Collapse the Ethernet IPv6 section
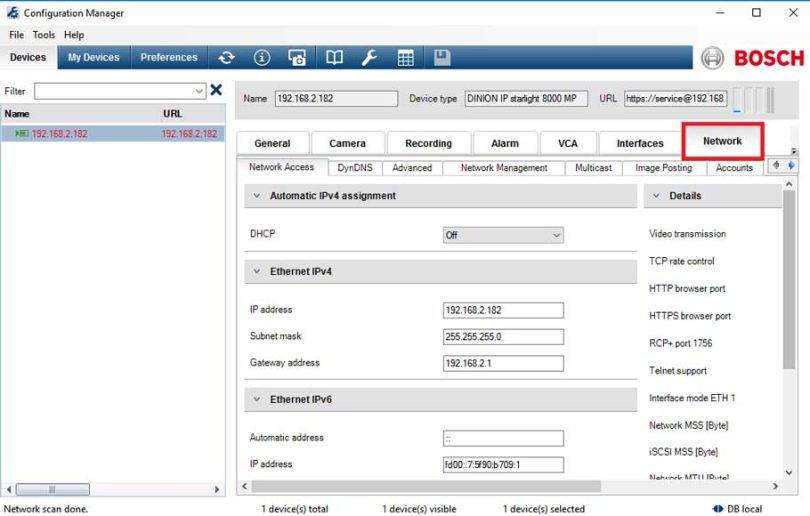The width and height of the screenshot is (810, 516). 257,399
